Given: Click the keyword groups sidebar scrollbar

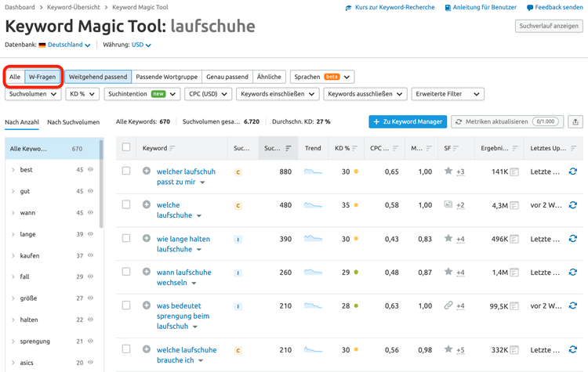Looking at the screenshot, I should pos(101,183).
